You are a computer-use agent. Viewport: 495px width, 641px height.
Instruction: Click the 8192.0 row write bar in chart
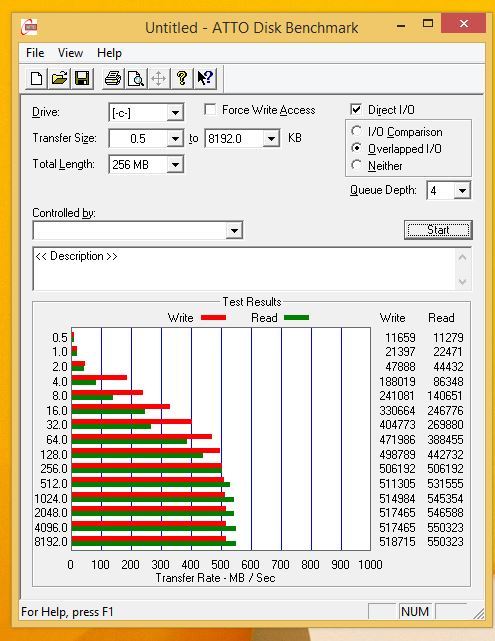coord(149,539)
